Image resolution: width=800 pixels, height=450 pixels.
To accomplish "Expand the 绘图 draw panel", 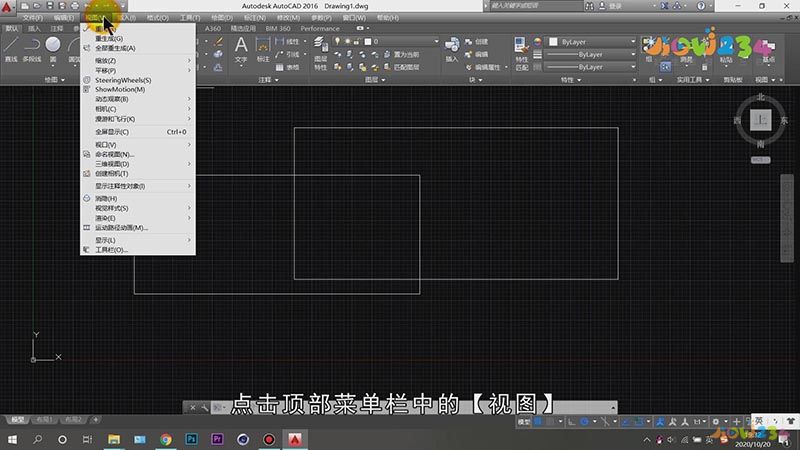I will [55, 80].
